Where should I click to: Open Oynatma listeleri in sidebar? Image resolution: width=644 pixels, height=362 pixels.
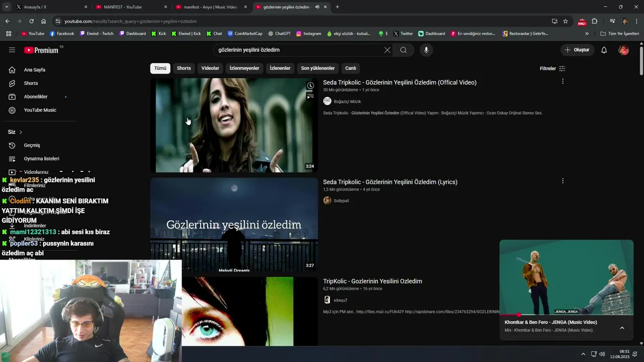tap(41, 158)
